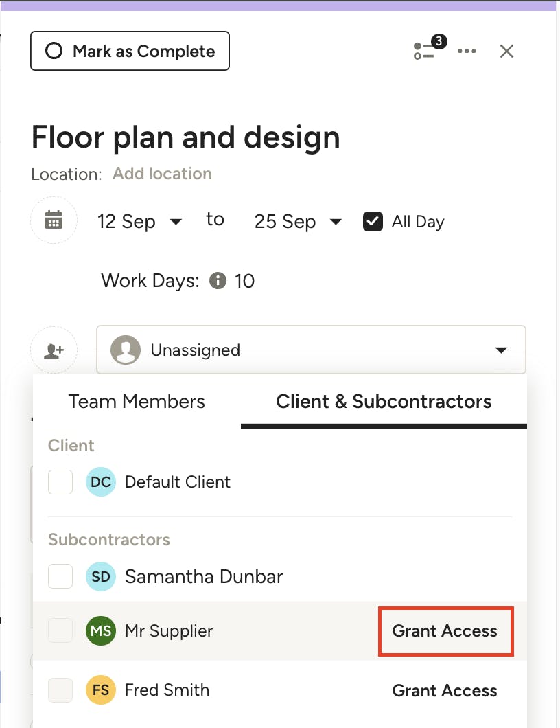Click the calendar date icon
560x728 pixels.
pos(54,220)
